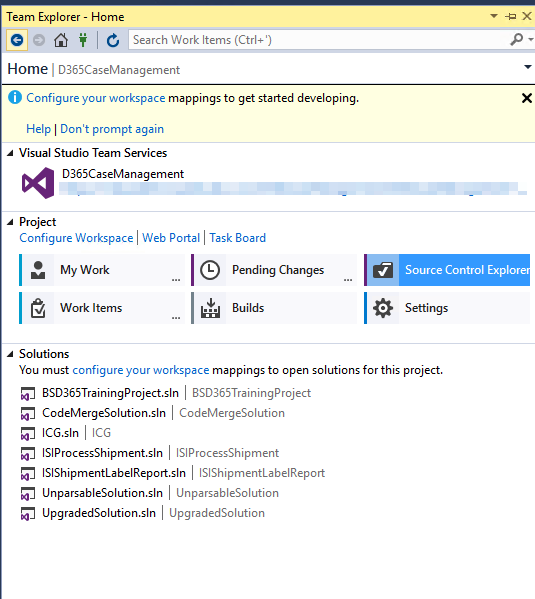Click ICG.sln solution icon
The height and width of the screenshot is (599, 535).
[28, 434]
